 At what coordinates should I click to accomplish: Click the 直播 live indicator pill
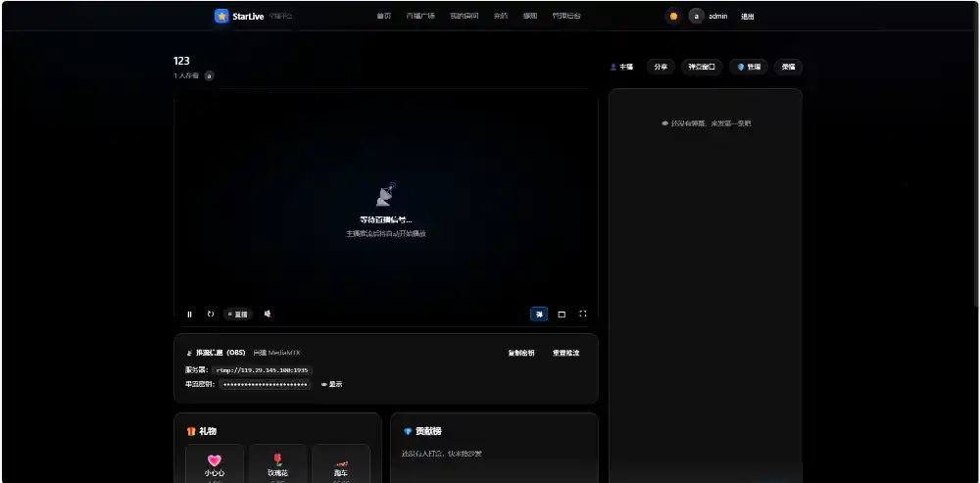[x=238, y=314]
